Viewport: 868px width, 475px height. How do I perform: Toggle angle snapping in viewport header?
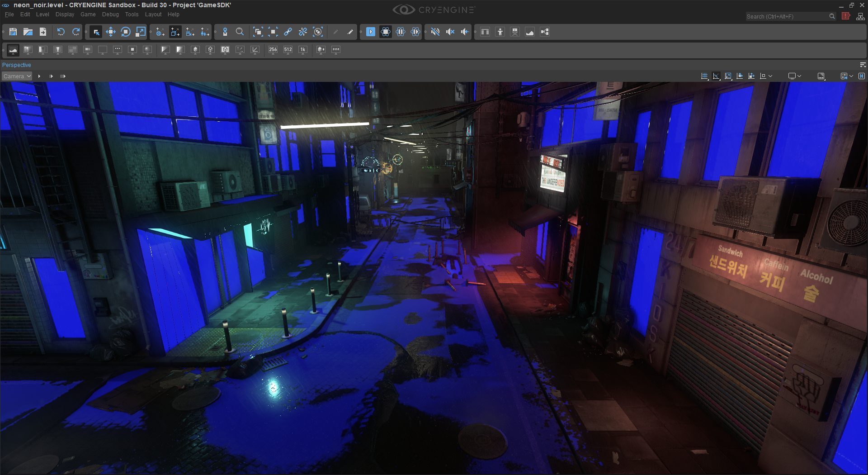click(x=716, y=76)
